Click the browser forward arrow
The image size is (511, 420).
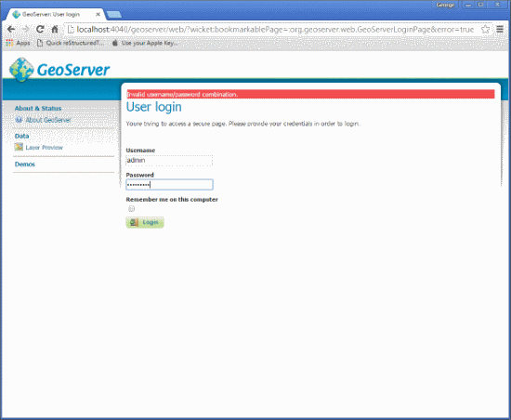point(25,30)
